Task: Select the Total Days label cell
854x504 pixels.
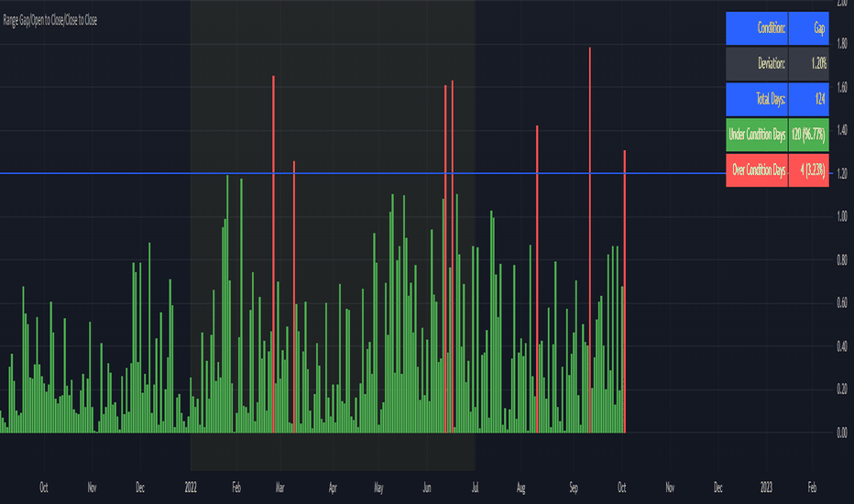Action: point(757,99)
